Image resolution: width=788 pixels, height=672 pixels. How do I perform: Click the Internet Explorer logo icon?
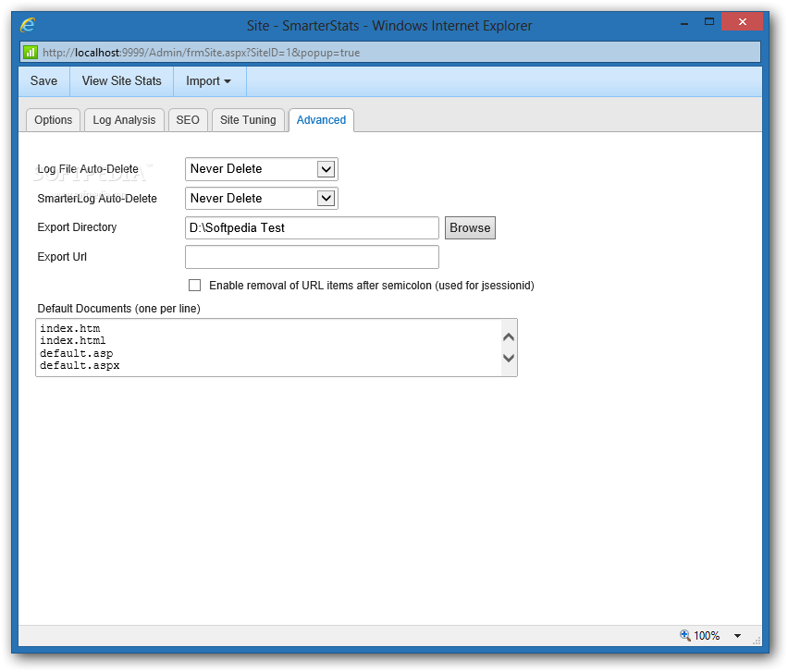pyautogui.click(x=28, y=25)
